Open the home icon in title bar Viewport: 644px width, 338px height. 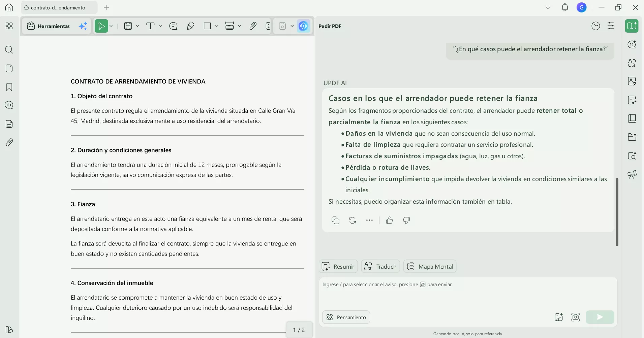click(x=9, y=7)
